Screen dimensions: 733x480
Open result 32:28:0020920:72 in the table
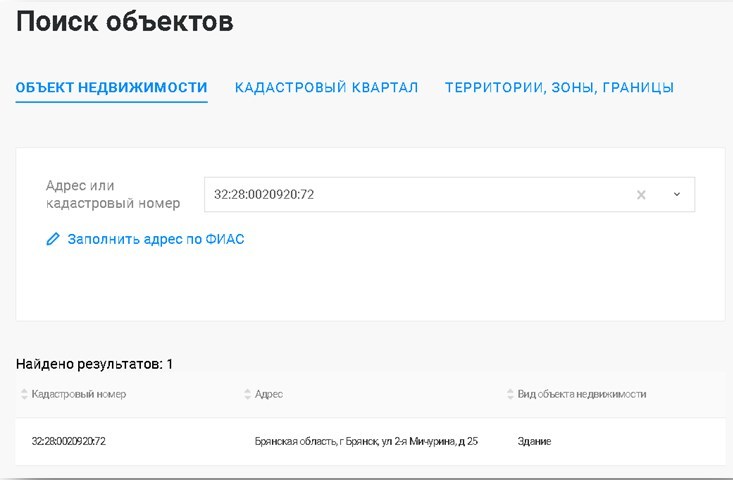pos(68,441)
